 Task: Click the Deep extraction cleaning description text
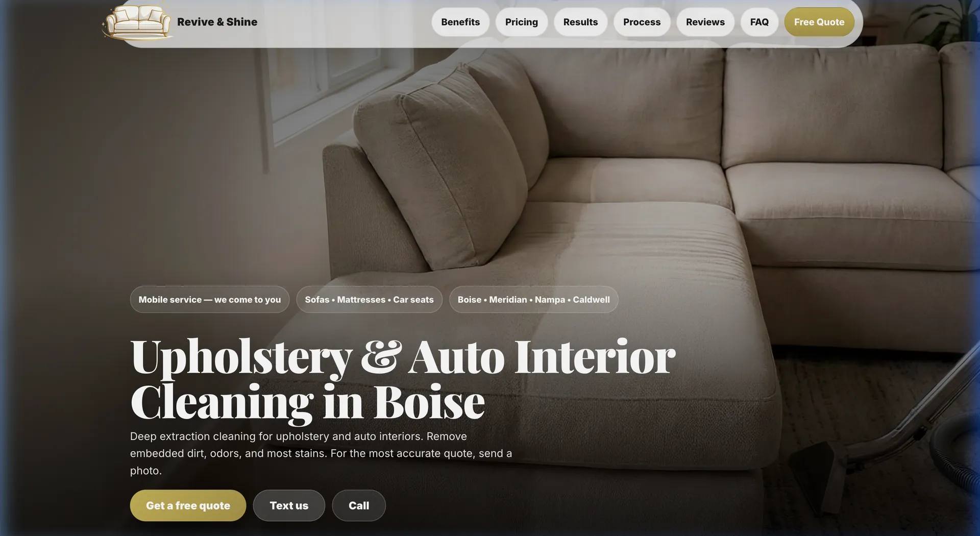321,453
